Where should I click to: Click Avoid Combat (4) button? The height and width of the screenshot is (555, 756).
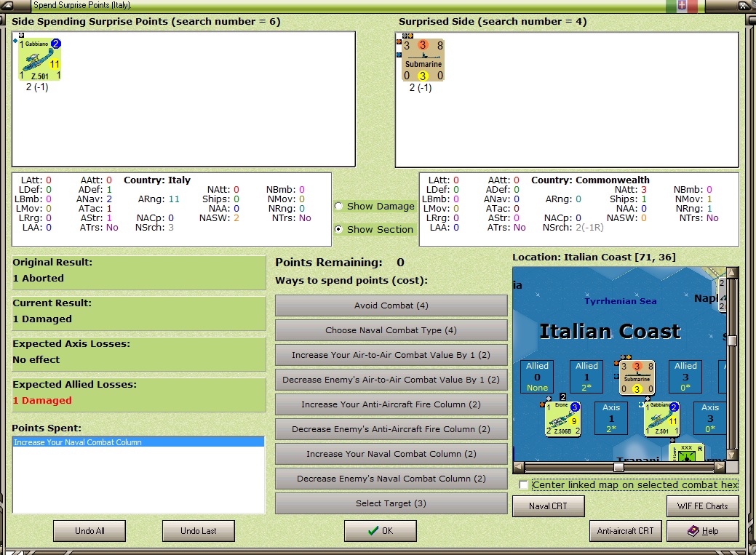[x=391, y=306]
